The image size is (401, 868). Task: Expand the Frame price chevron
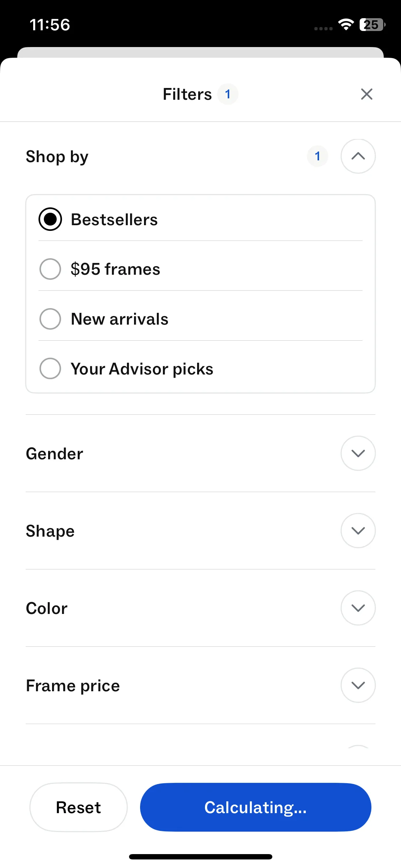tap(358, 685)
